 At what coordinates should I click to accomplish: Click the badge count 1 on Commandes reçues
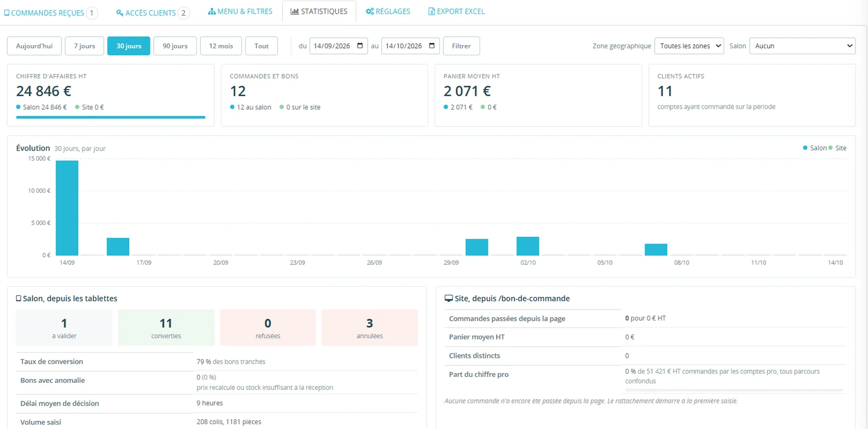pyautogui.click(x=92, y=12)
